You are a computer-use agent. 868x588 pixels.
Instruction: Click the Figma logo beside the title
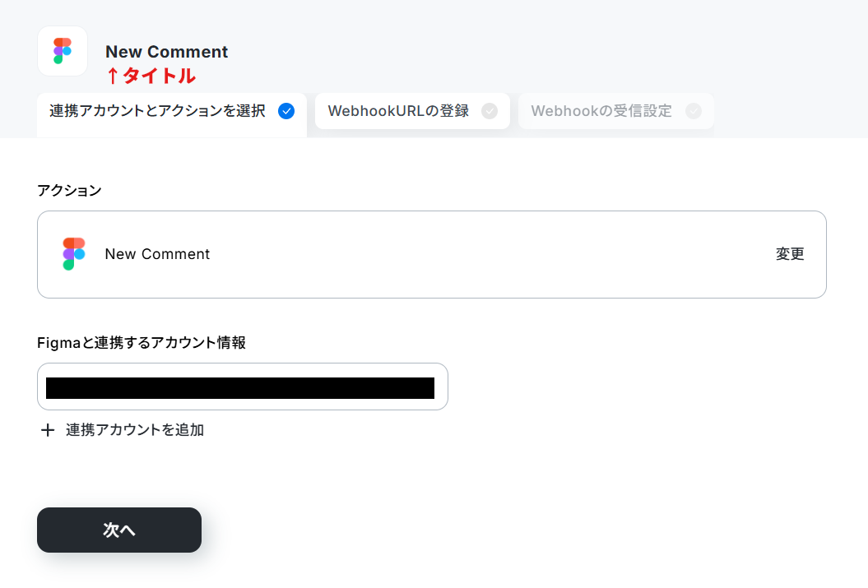tap(63, 51)
